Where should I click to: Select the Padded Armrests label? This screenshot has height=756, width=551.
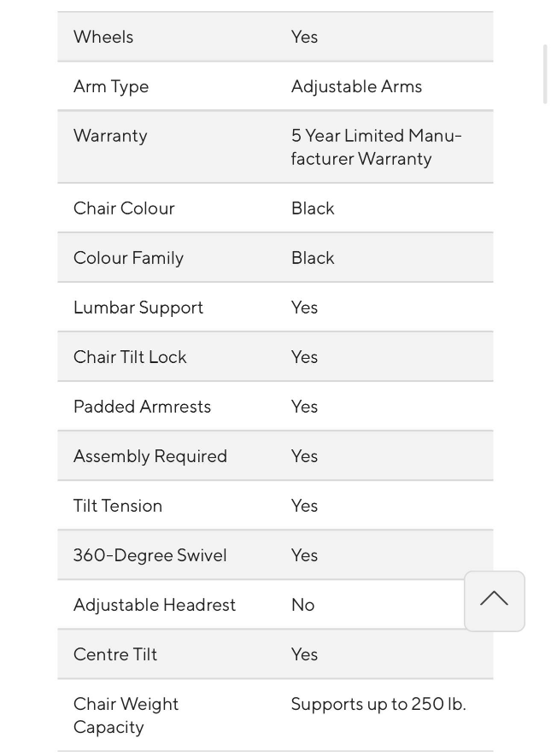click(142, 407)
